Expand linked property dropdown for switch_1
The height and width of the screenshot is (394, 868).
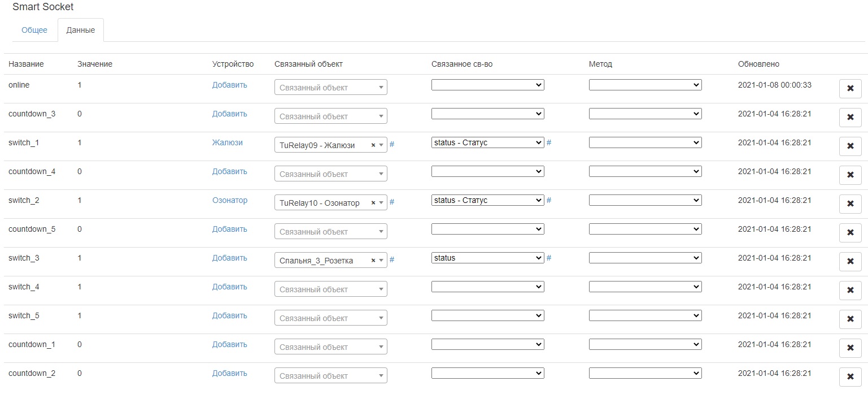click(x=487, y=142)
